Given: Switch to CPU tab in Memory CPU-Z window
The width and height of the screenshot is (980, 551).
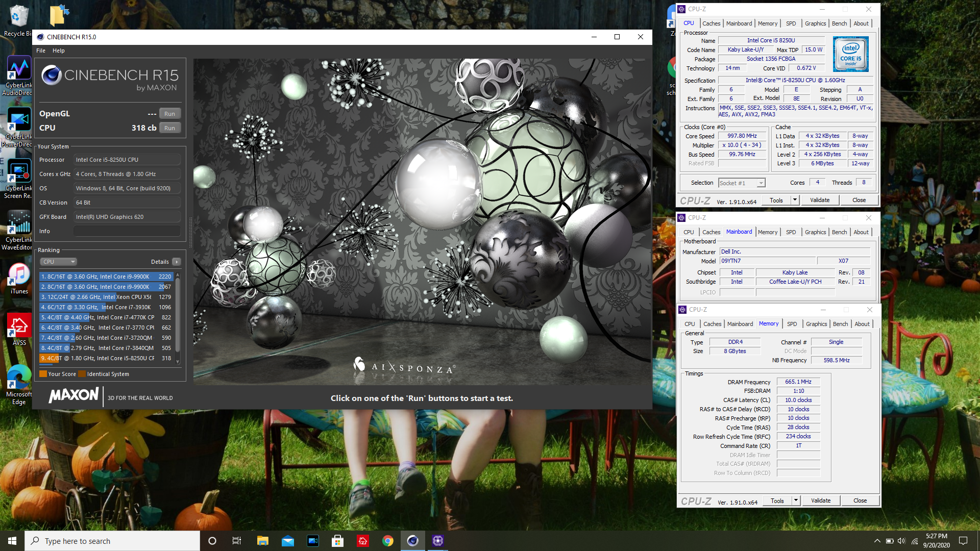Looking at the screenshot, I should pyautogui.click(x=690, y=324).
